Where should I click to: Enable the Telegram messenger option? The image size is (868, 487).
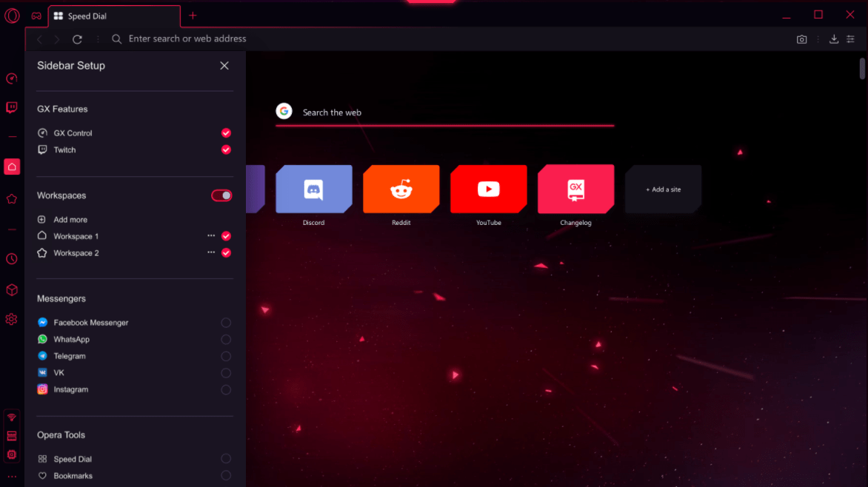(x=226, y=356)
